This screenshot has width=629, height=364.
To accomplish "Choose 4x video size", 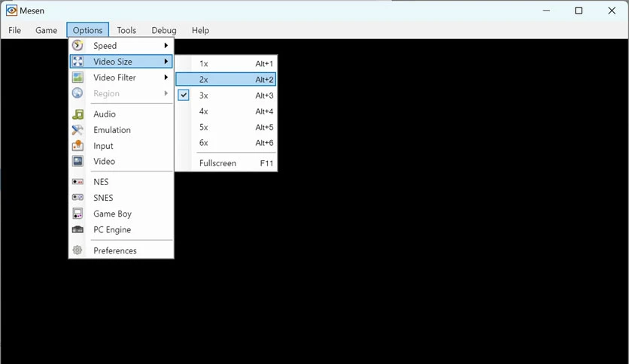I will (226, 111).
